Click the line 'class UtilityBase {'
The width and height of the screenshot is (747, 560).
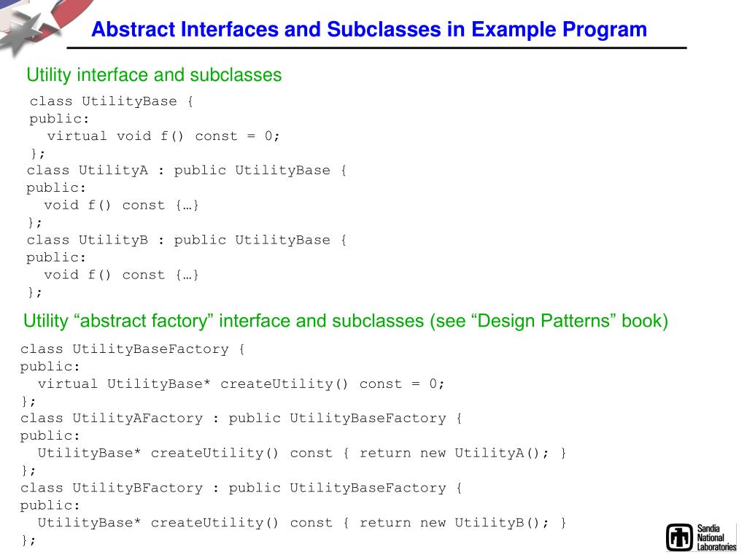pyautogui.click(x=112, y=101)
